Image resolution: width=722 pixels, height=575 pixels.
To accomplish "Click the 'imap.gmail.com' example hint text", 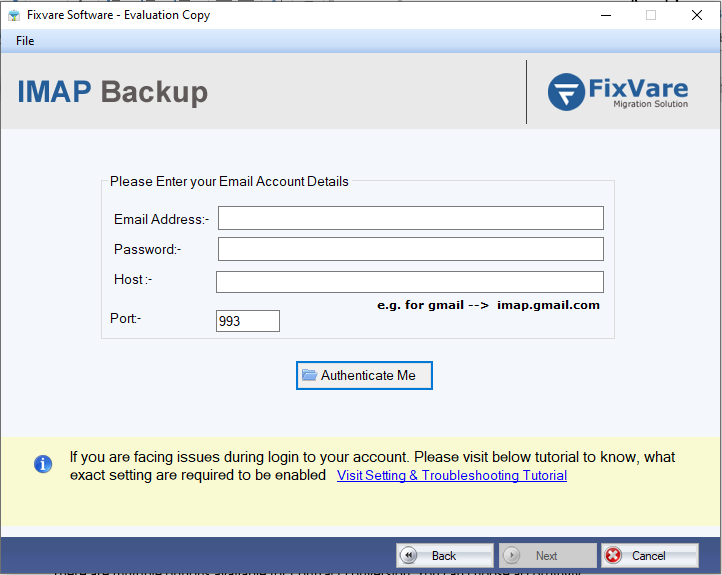I will [548, 305].
